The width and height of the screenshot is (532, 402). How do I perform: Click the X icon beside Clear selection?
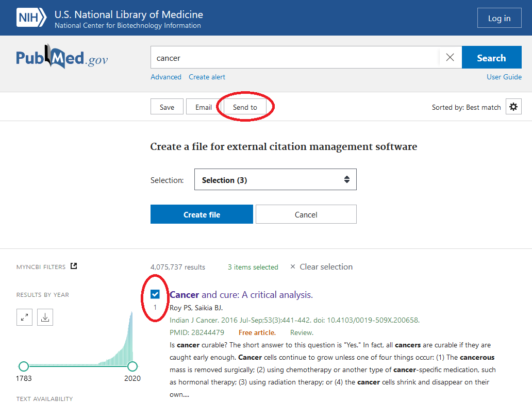[293, 266]
